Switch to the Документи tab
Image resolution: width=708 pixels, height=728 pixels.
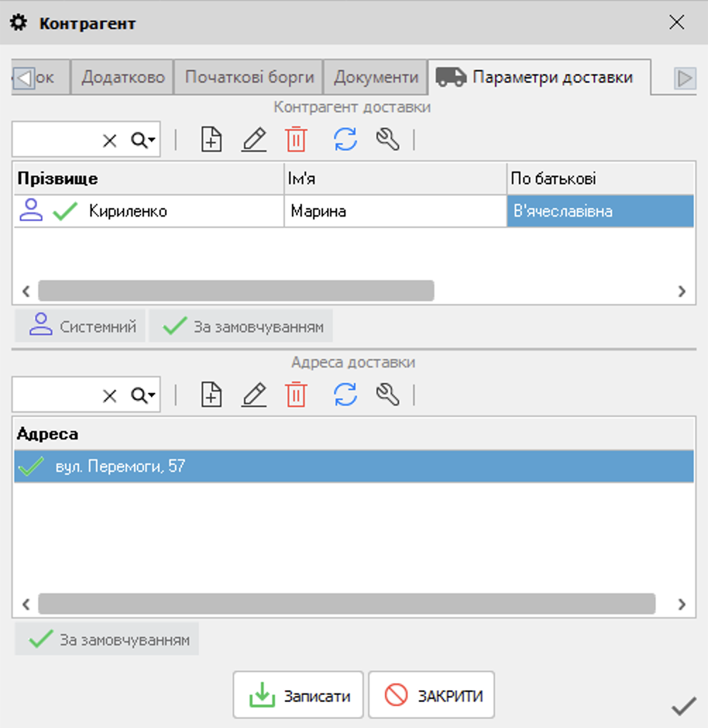click(376, 77)
